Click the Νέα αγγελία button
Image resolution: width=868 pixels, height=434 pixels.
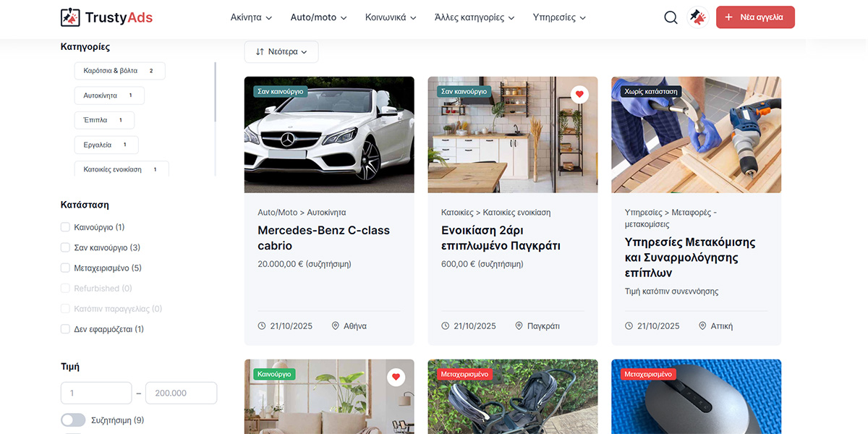755,17
